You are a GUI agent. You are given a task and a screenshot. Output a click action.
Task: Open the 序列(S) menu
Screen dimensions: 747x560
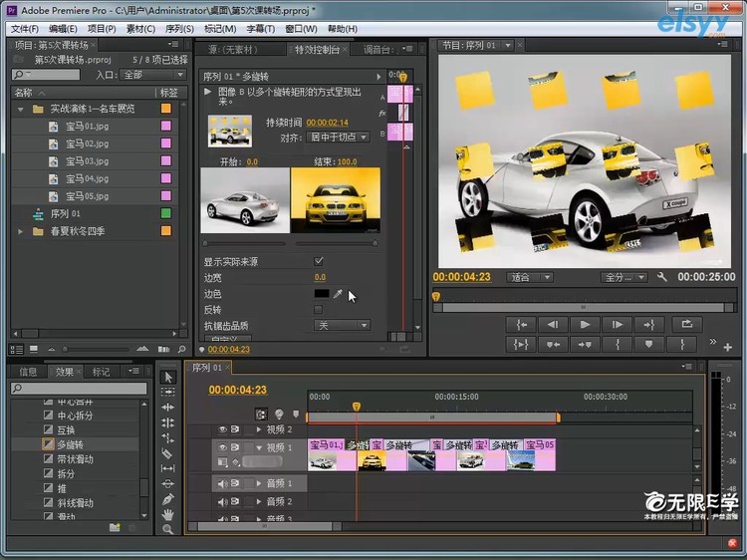click(x=179, y=29)
